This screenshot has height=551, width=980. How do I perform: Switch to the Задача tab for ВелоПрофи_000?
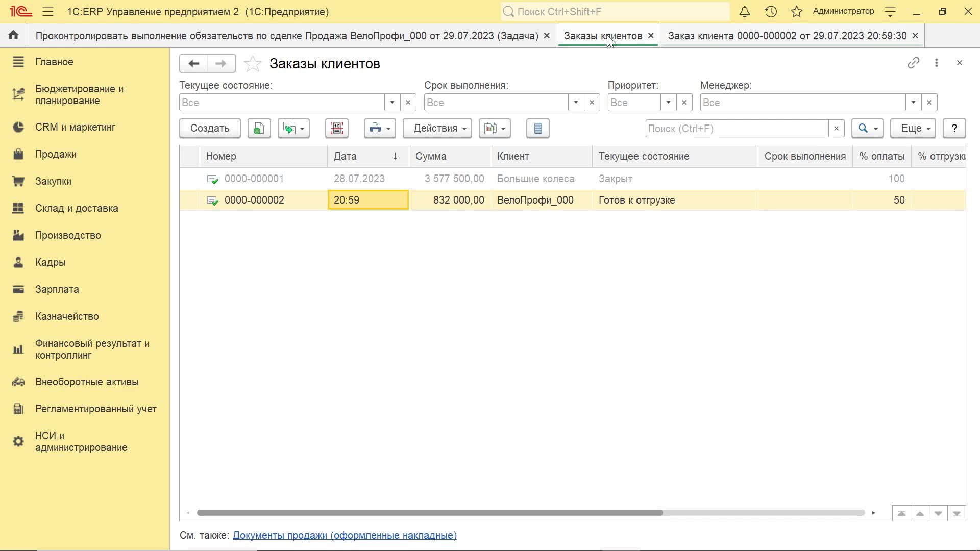pos(287,36)
